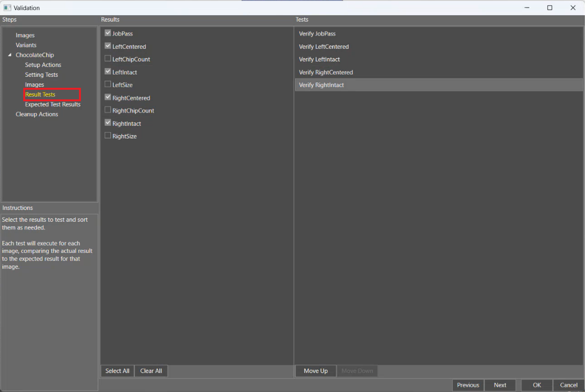Uncheck the JobPass result checkbox
This screenshot has width=585, height=392.
point(108,33)
